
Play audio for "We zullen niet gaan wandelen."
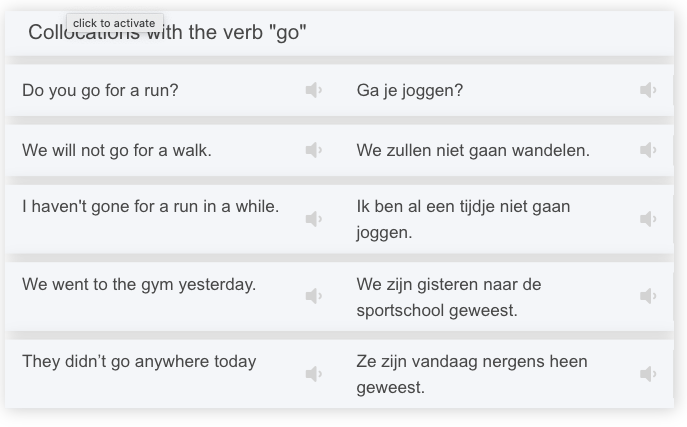point(648,150)
